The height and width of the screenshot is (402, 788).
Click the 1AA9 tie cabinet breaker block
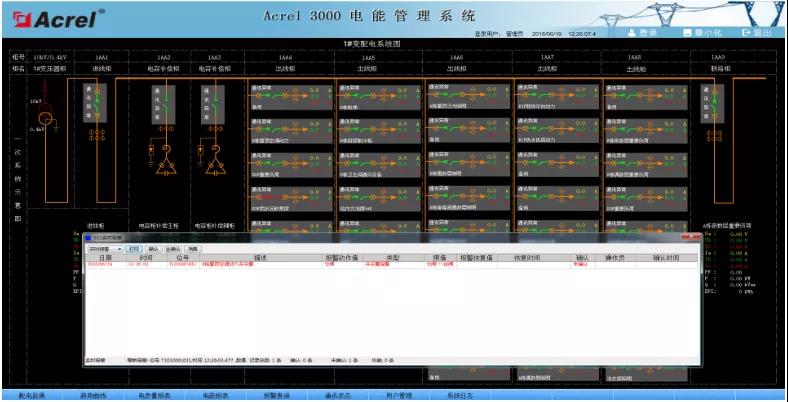point(712,104)
